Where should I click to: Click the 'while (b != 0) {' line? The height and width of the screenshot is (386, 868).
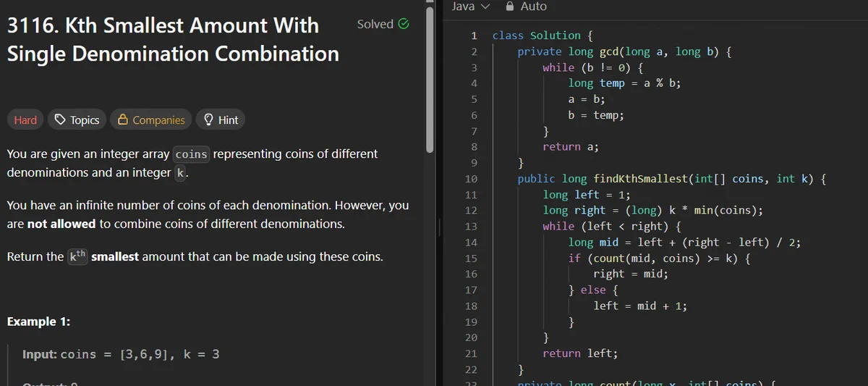click(592, 67)
